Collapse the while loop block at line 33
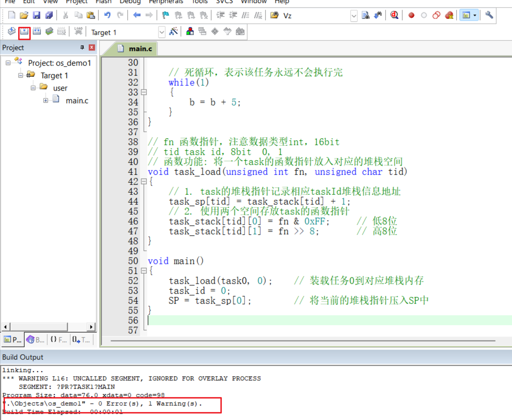The width and height of the screenshot is (512, 420). click(x=144, y=92)
